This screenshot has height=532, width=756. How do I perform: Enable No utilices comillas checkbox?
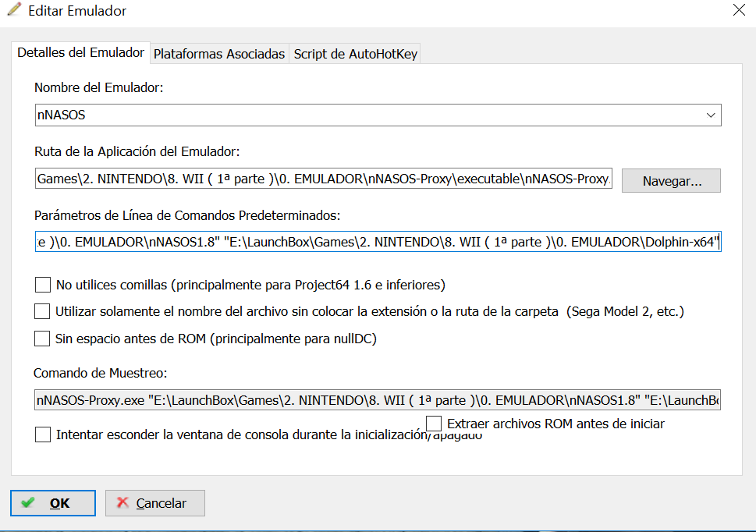click(43, 285)
